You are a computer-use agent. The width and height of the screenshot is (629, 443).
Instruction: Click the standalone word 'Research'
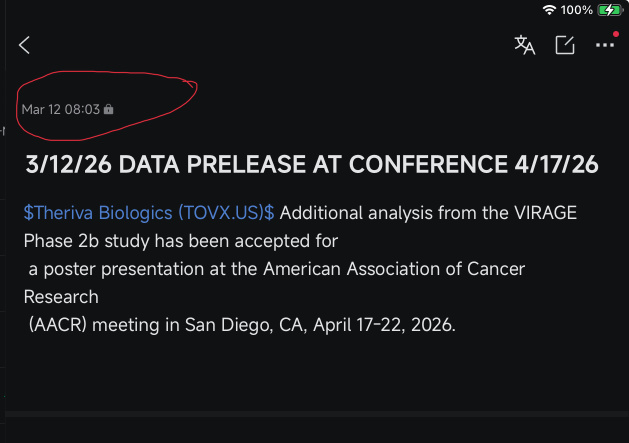click(61, 297)
